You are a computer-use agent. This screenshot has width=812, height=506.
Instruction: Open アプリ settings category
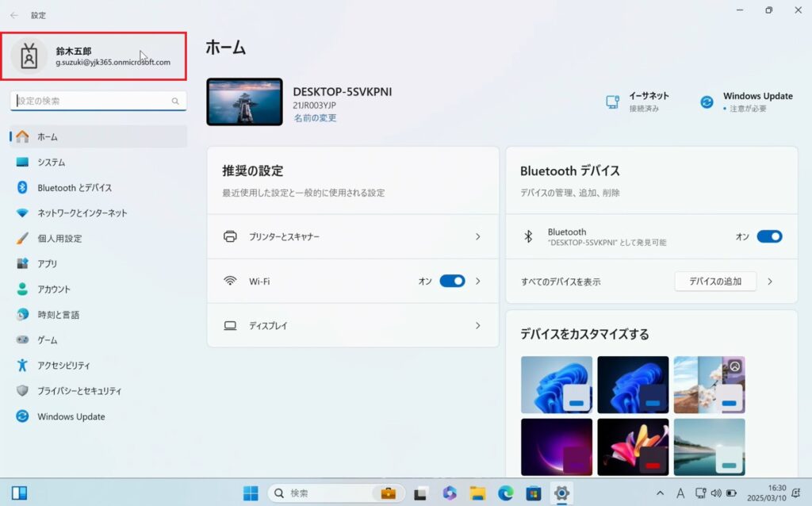(98, 263)
